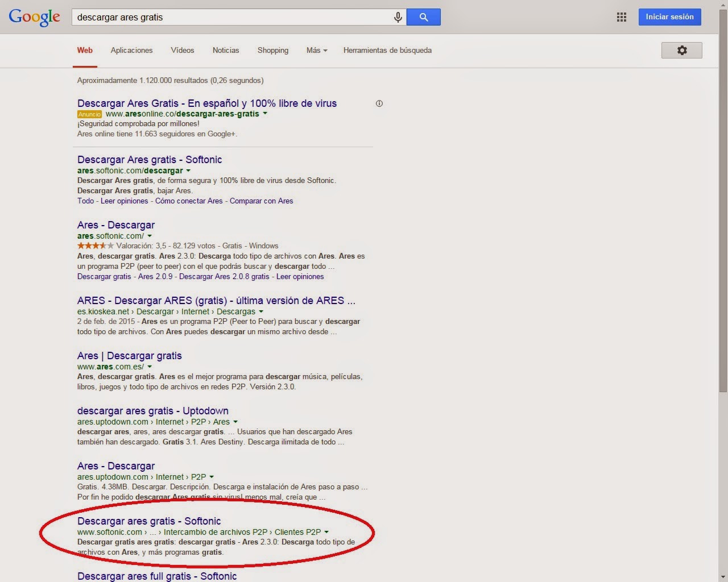Click 'Cómo conectar Ares' sitelink
This screenshot has width=728, height=582.
point(189,201)
